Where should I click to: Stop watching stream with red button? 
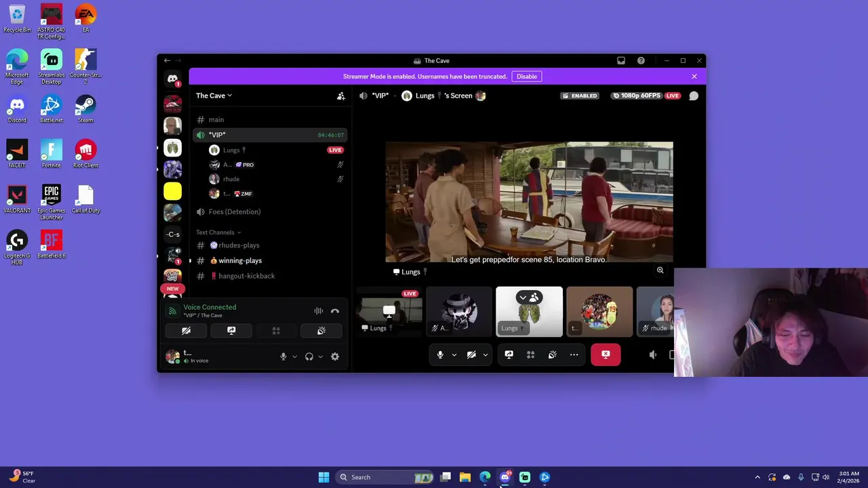606,354
